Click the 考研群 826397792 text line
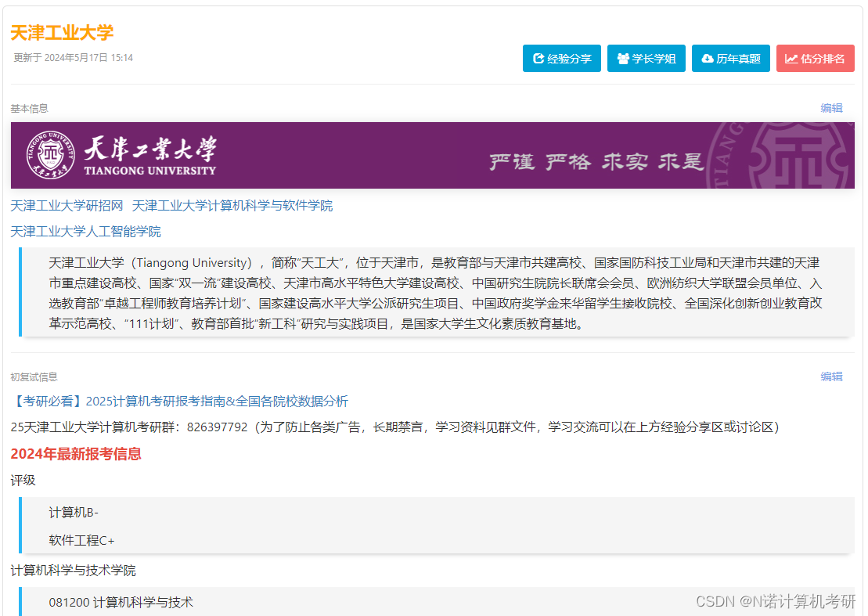The image size is (868, 616). click(x=394, y=427)
